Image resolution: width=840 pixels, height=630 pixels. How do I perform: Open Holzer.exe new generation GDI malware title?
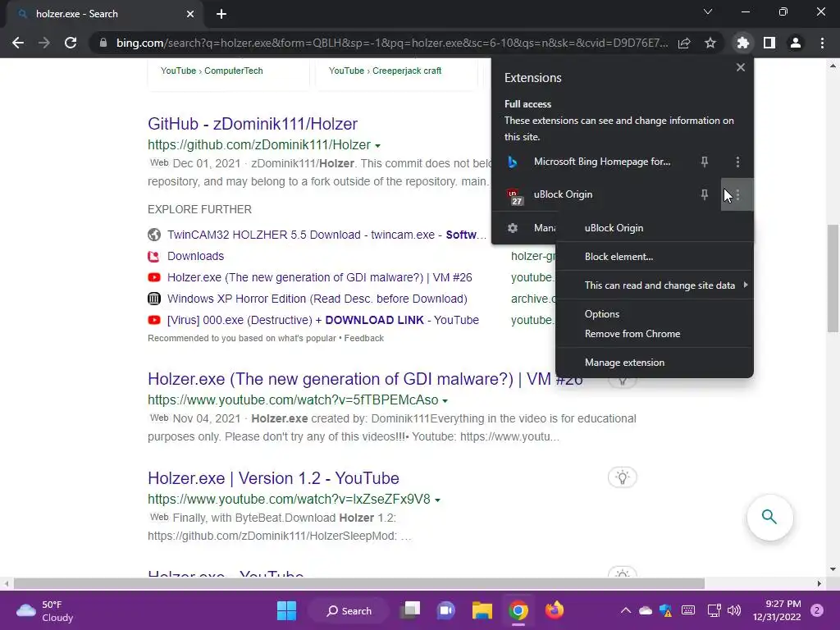pos(365,379)
